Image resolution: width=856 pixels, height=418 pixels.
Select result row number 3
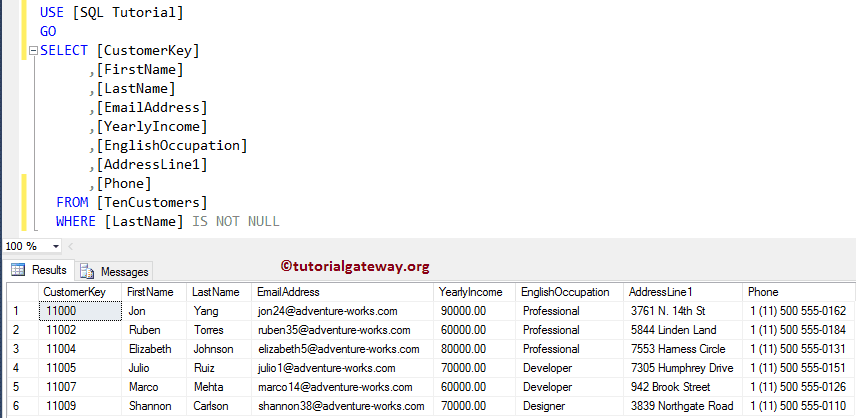(22, 349)
